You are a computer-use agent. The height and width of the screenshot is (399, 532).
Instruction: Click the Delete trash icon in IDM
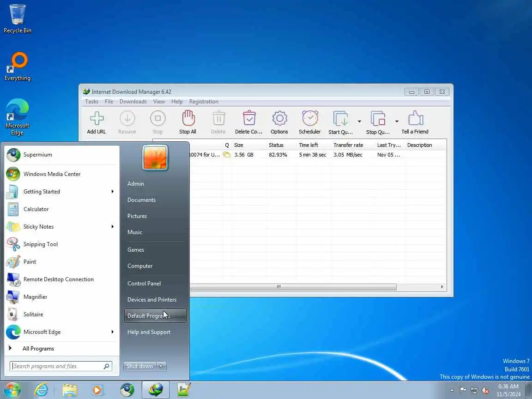[218, 122]
